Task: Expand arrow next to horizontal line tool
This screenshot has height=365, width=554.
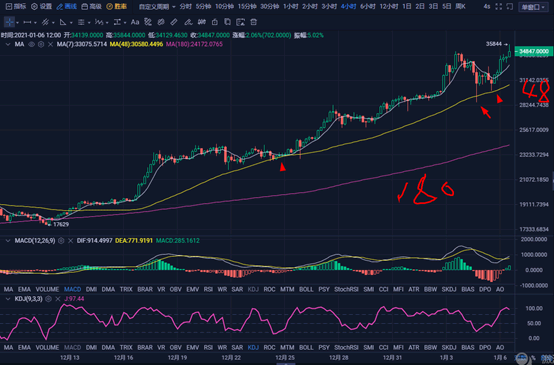Action: point(35,23)
